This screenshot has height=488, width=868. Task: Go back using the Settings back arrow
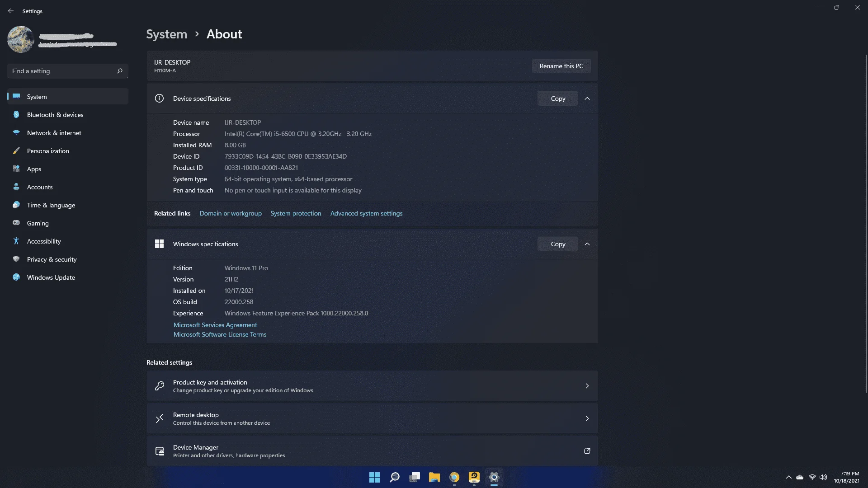[11, 11]
